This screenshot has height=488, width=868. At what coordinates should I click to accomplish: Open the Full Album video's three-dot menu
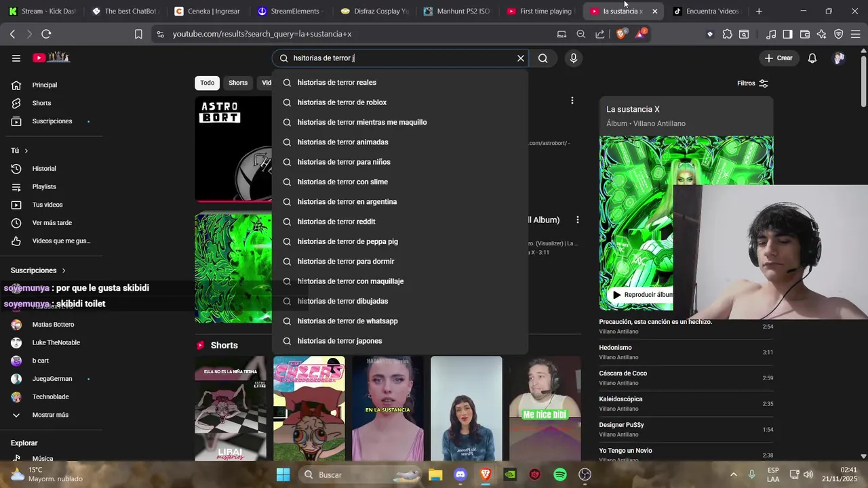point(578,220)
